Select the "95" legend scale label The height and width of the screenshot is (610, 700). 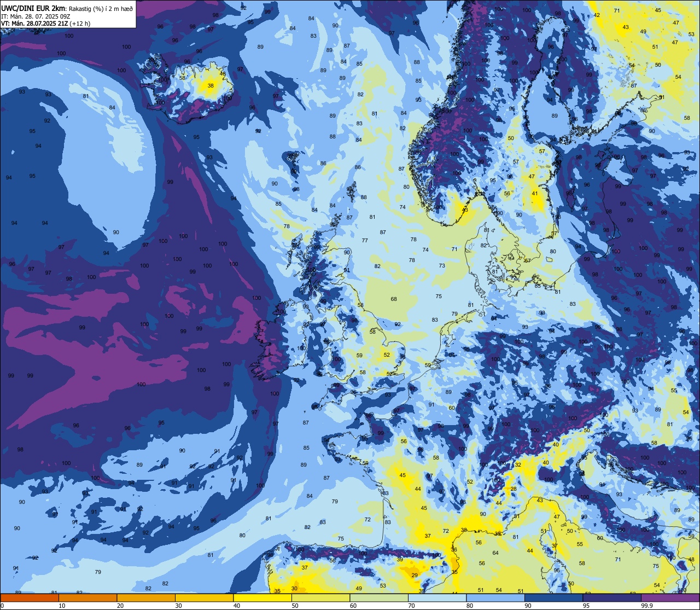pos(586,606)
